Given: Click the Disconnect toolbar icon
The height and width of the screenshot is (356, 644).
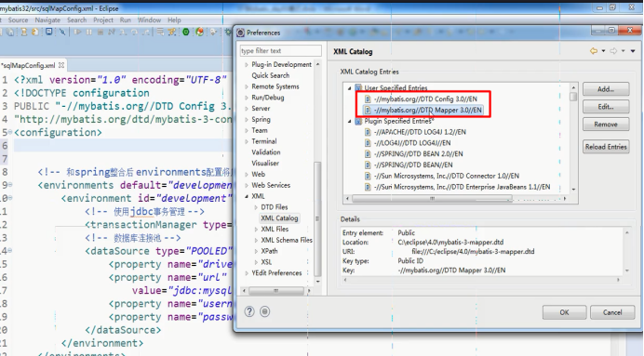Looking at the screenshot, I should click(x=112, y=32).
